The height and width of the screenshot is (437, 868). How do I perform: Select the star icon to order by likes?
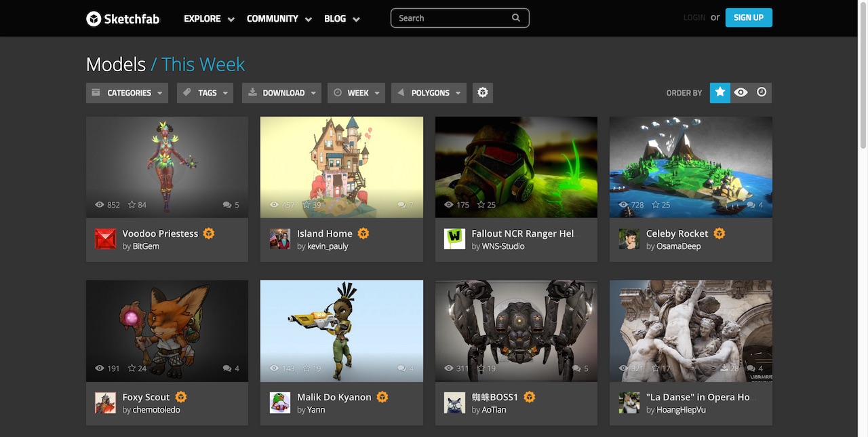coord(719,92)
